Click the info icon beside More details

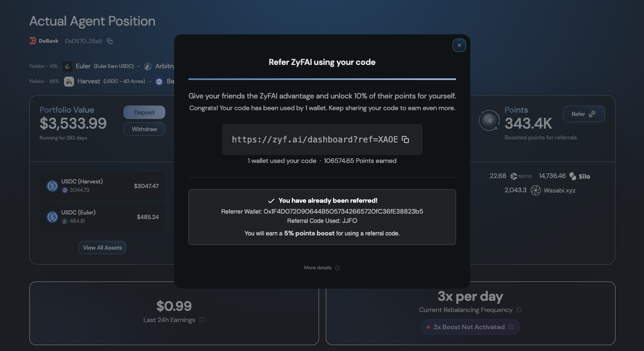click(x=337, y=268)
